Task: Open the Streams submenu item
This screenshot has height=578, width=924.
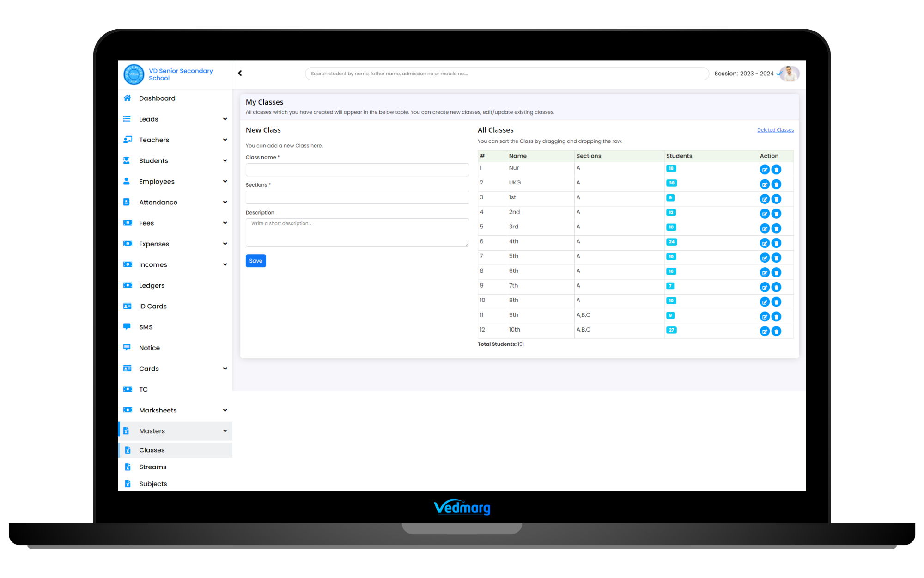Action: (x=152, y=467)
